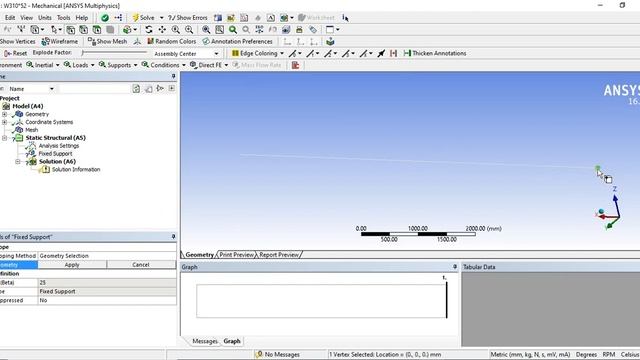Pin the Details of Fixed Support panel
The image size is (640, 360).
[173, 237]
